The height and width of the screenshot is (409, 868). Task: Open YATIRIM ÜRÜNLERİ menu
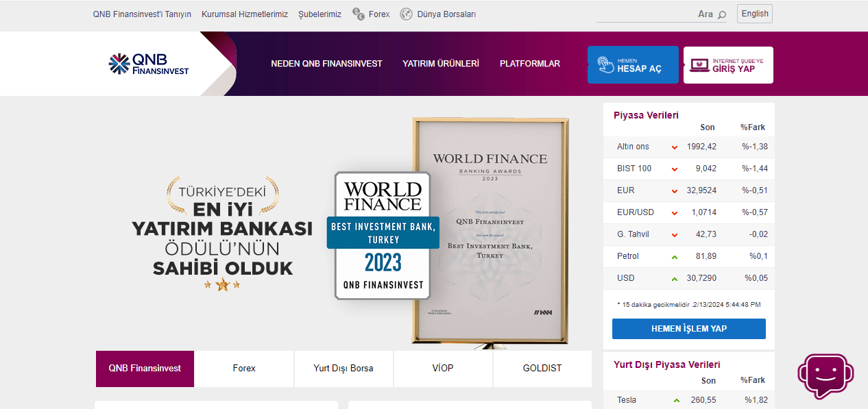pos(441,64)
